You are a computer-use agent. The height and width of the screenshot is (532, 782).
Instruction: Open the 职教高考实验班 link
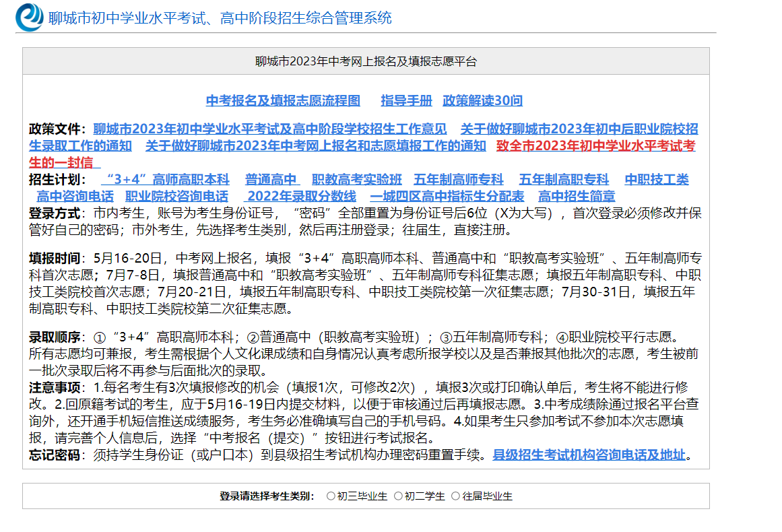(356, 180)
